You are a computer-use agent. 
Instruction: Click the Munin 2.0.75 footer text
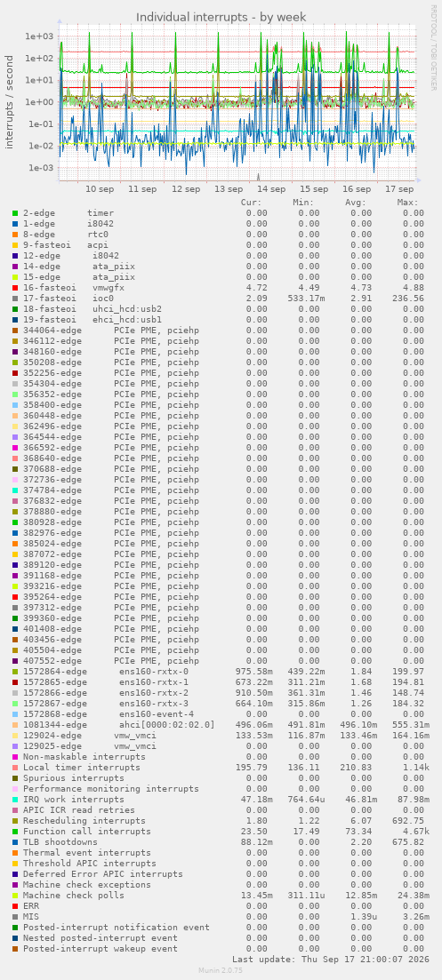click(221, 970)
